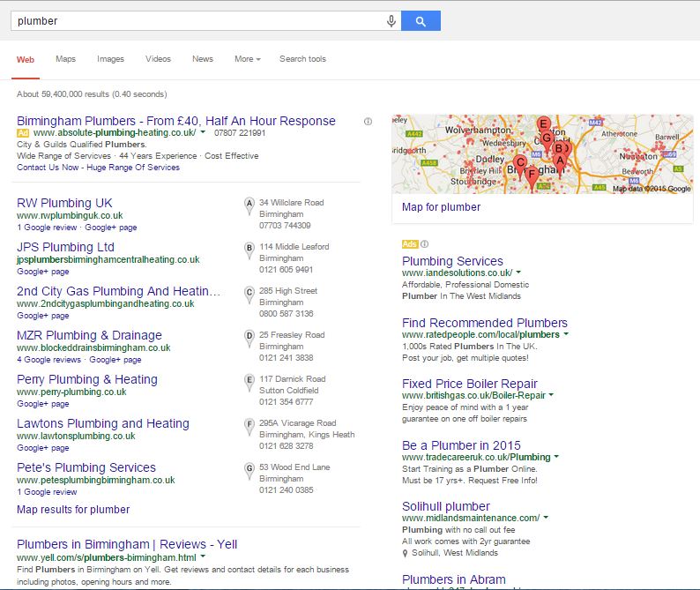Open Perry Plumbing & Heating result
This screenshot has height=590, width=700.
87,379
